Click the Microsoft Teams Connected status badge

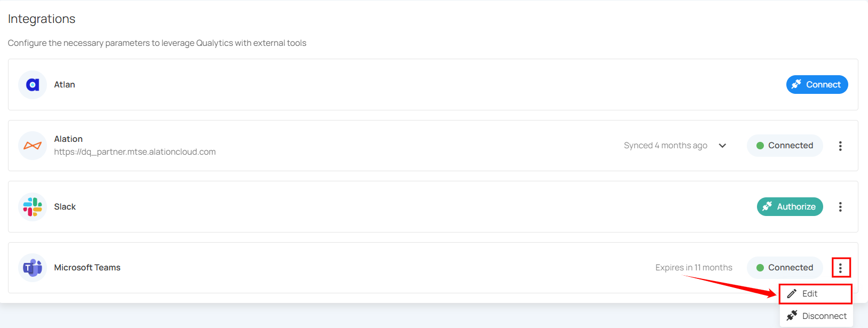coord(784,268)
